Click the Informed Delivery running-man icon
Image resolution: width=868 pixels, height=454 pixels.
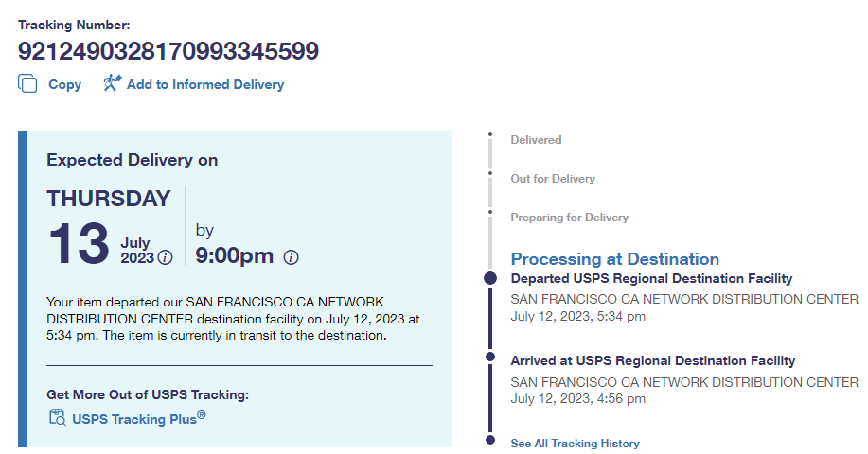point(113,83)
